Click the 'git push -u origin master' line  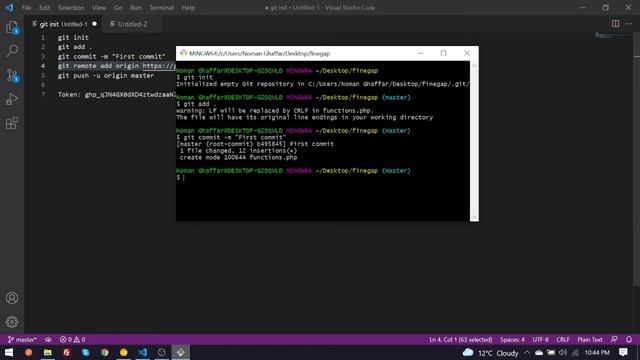point(106,76)
